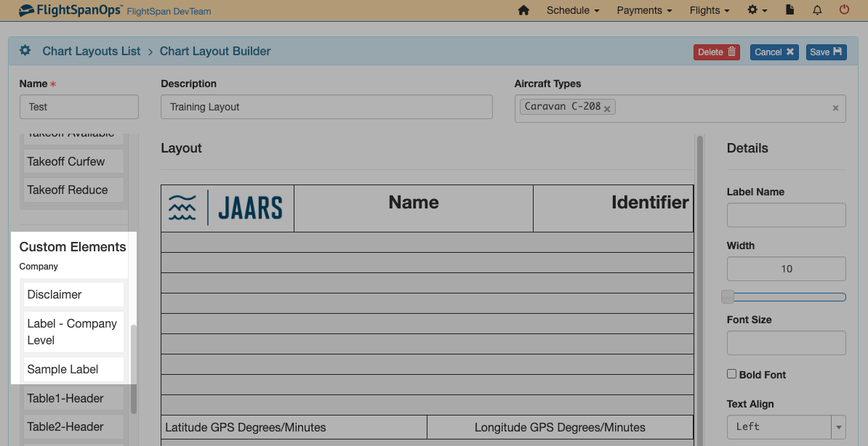Click the trash icon on Delete button
This screenshot has width=868, height=446.
click(x=732, y=52)
